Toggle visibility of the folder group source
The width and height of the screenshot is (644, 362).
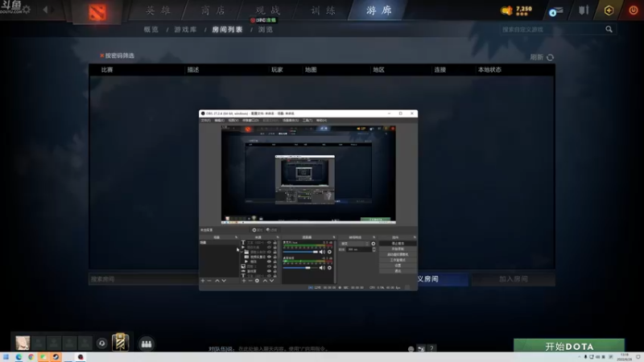270,252
